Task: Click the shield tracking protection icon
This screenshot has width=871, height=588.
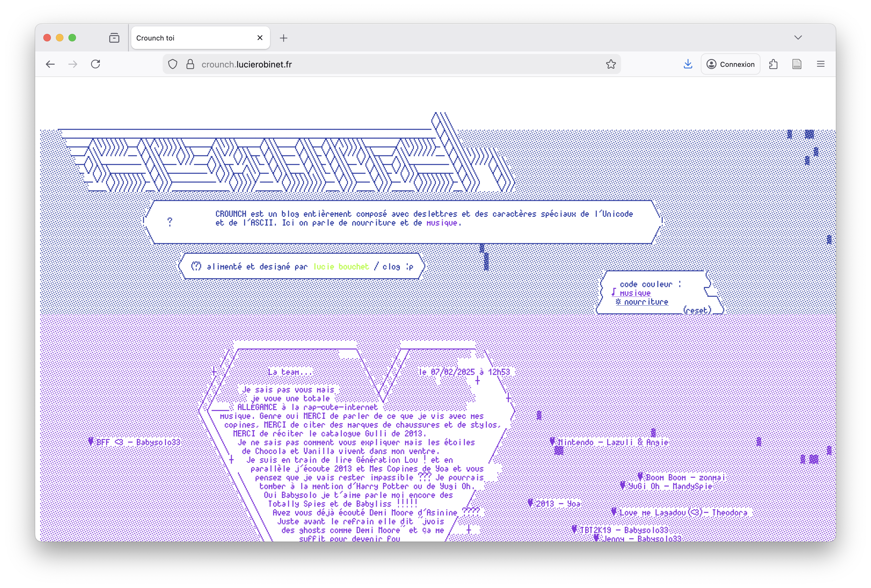Action: 172,64
